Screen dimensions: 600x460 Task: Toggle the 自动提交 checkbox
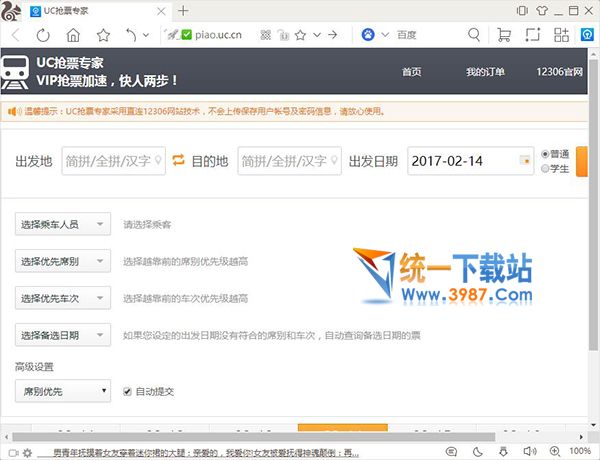click(127, 391)
